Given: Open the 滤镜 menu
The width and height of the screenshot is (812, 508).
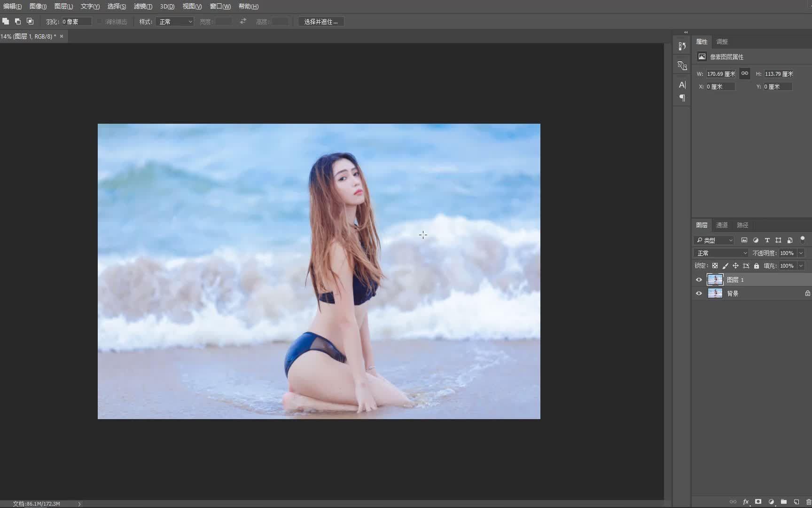Looking at the screenshot, I should 143,6.
